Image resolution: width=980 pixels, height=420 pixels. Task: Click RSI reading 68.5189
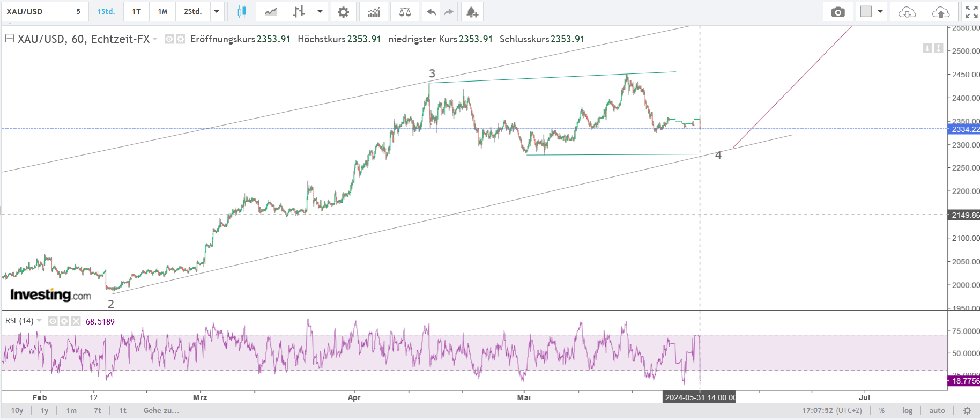[100, 322]
